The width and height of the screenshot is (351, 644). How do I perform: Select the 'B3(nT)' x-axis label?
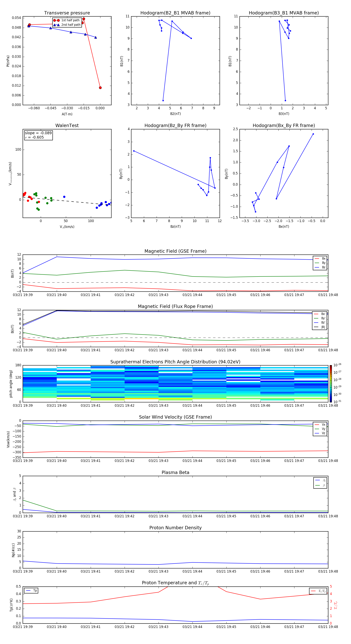[284, 114]
